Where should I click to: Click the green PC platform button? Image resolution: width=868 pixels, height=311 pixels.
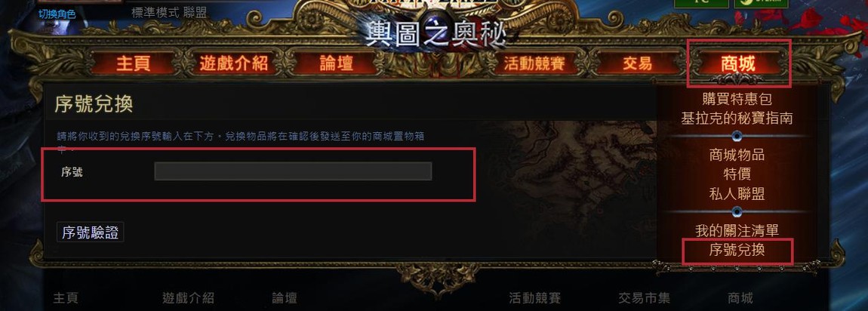[x=701, y=2]
